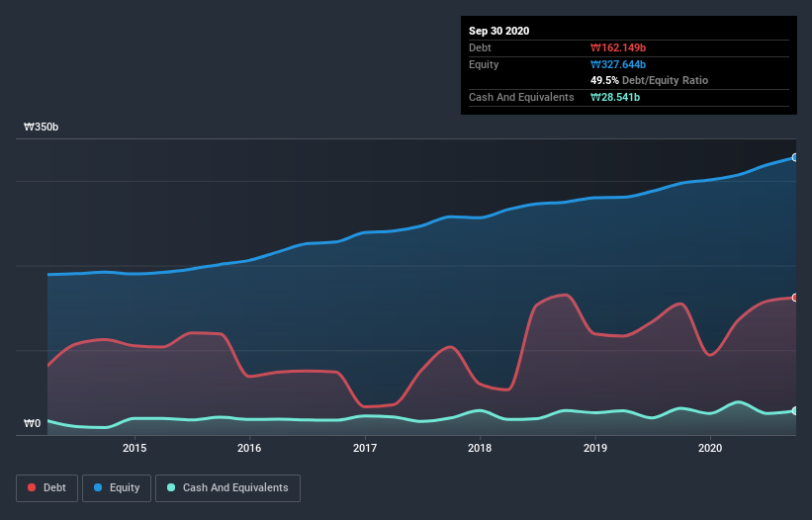Click the Equity label in tooltip
812x520 pixels.
point(484,64)
